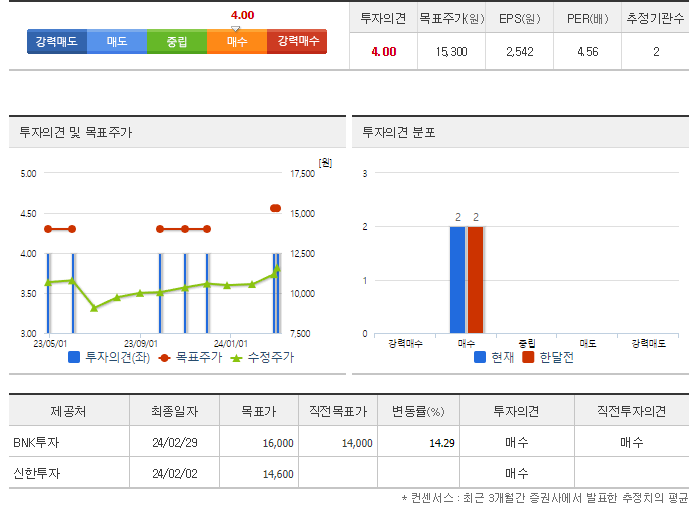Image resolution: width=698 pixels, height=516 pixels.
Task: Click the 4.56 PER value
Action: [x=588, y=52]
